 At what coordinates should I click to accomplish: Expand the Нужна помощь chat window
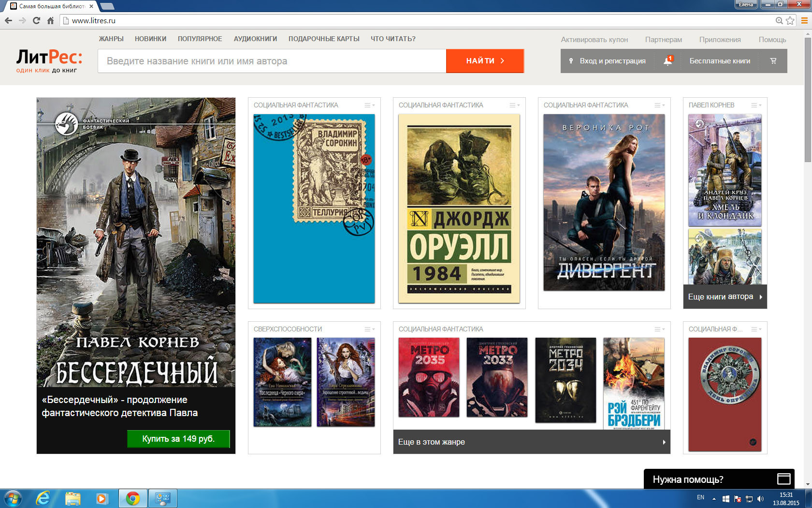tap(783, 479)
